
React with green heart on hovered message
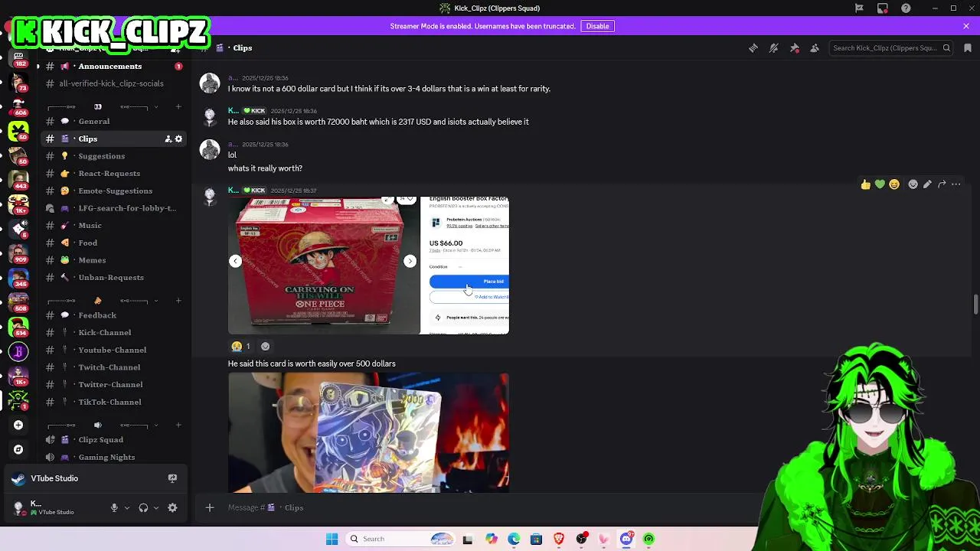[x=880, y=184]
